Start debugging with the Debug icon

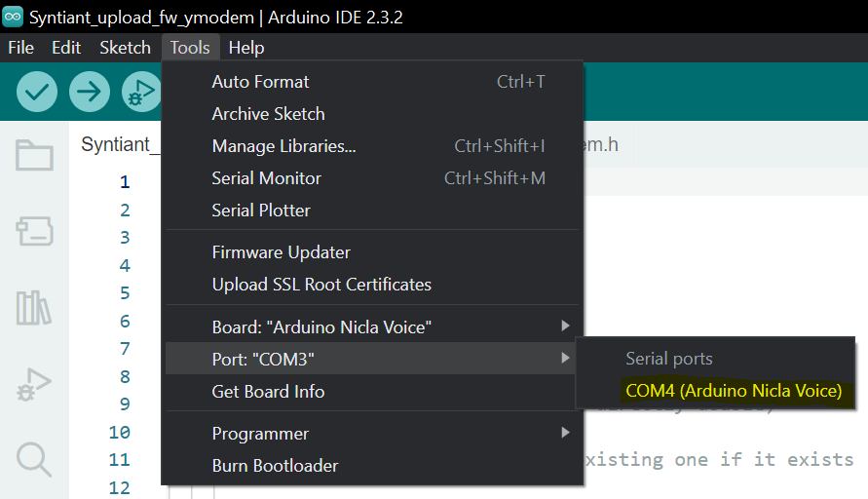[x=141, y=93]
